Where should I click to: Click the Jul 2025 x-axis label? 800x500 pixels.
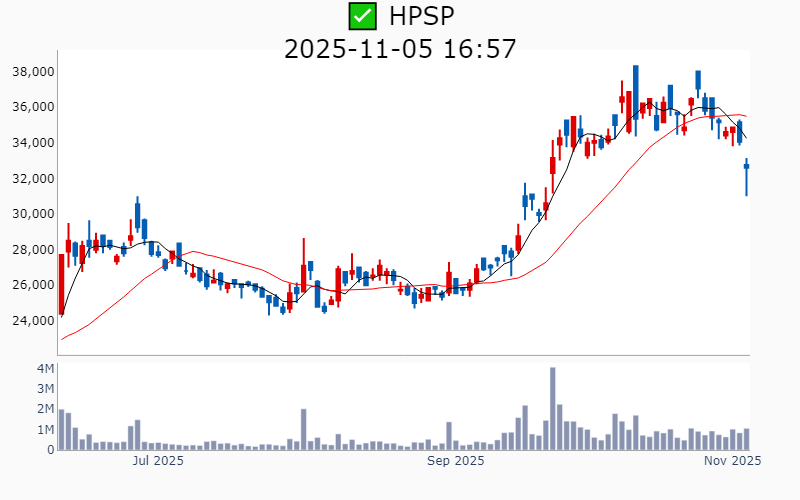pyautogui.click(x=158, y=461)
